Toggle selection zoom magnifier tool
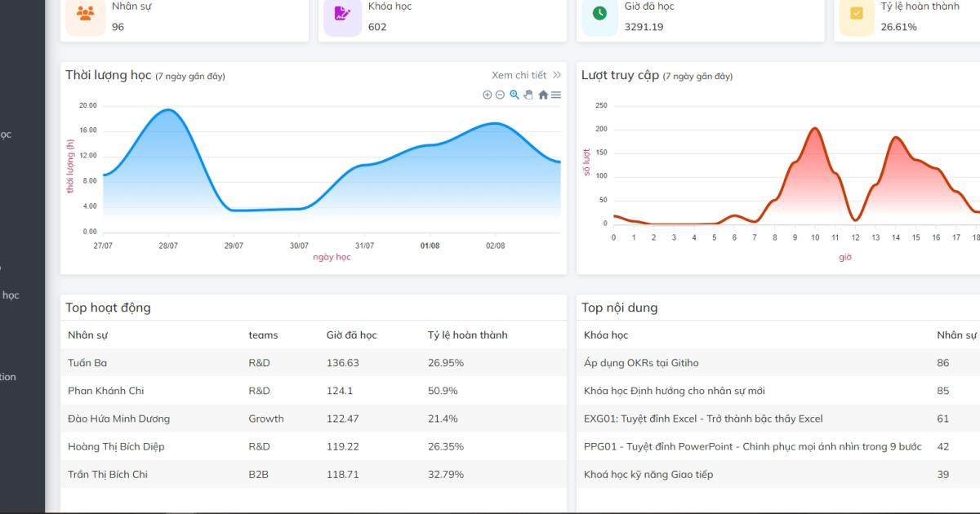Image resolution: width=980 pixels, height=514 pixels. (x=514, y=95)
